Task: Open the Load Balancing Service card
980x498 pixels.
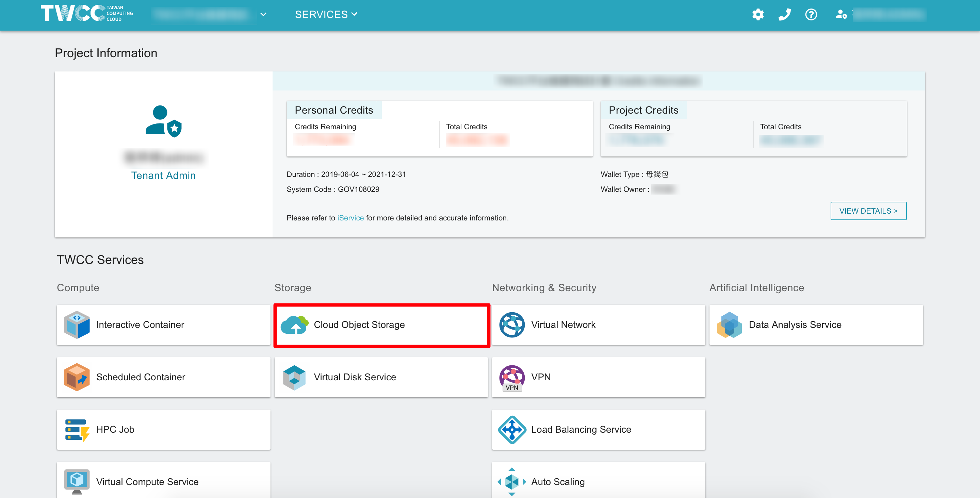Action: tap(599, 430)
